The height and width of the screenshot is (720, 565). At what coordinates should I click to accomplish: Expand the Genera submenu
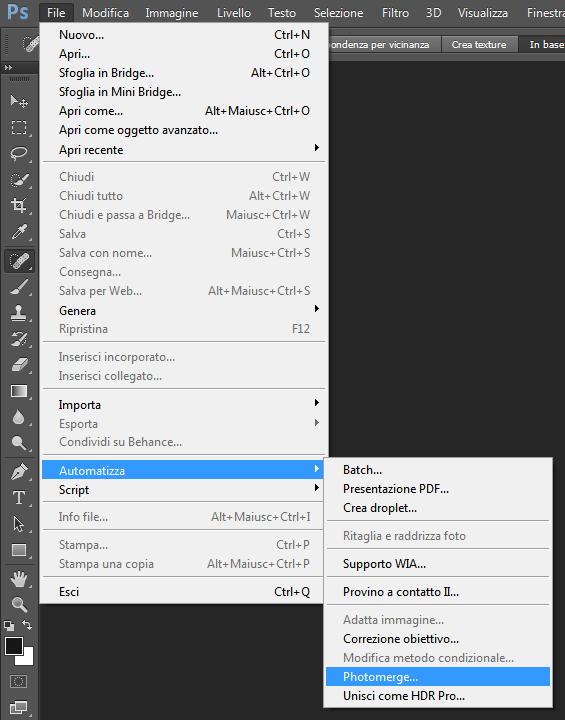(184, 310)
